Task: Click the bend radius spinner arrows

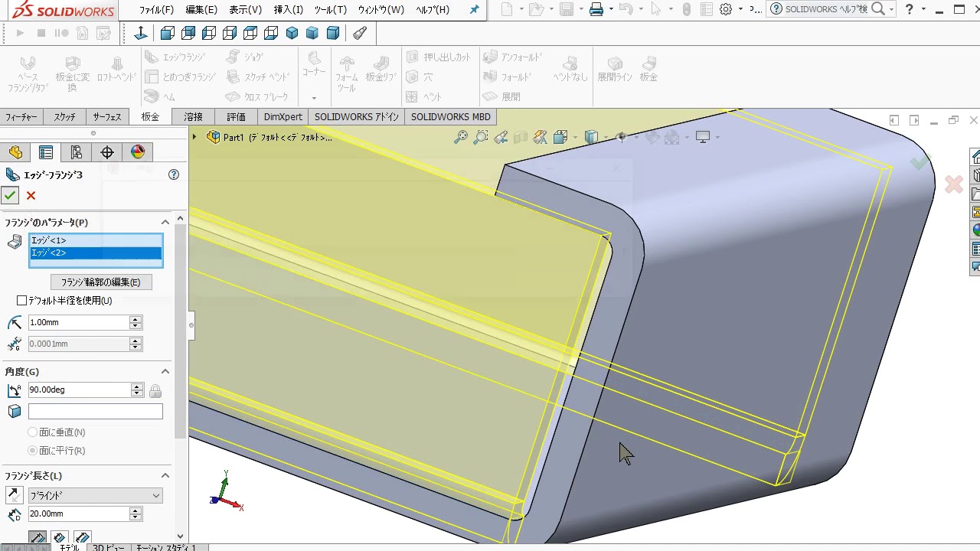Action: pos(136,323)
